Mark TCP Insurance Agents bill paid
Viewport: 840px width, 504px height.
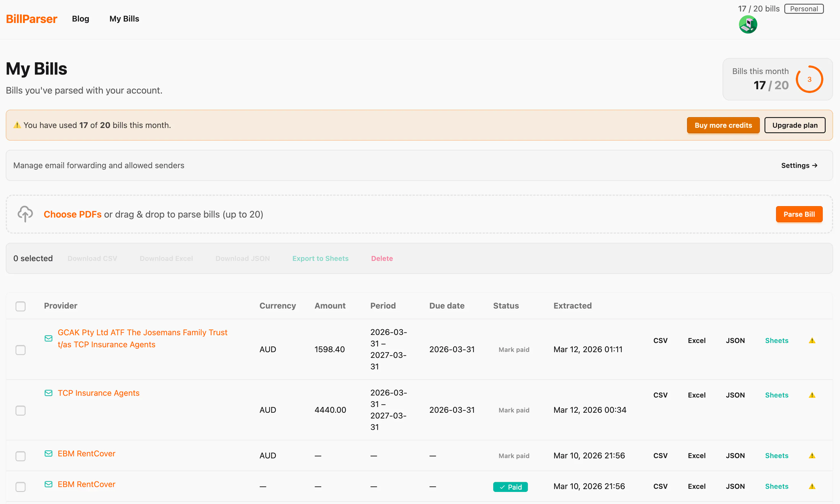[514, 410]
